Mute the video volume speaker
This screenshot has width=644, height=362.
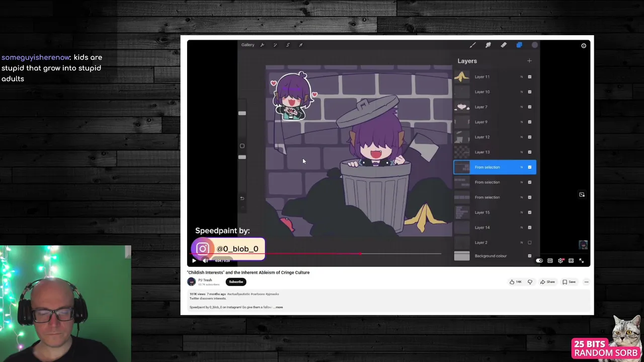click(205, 260)
